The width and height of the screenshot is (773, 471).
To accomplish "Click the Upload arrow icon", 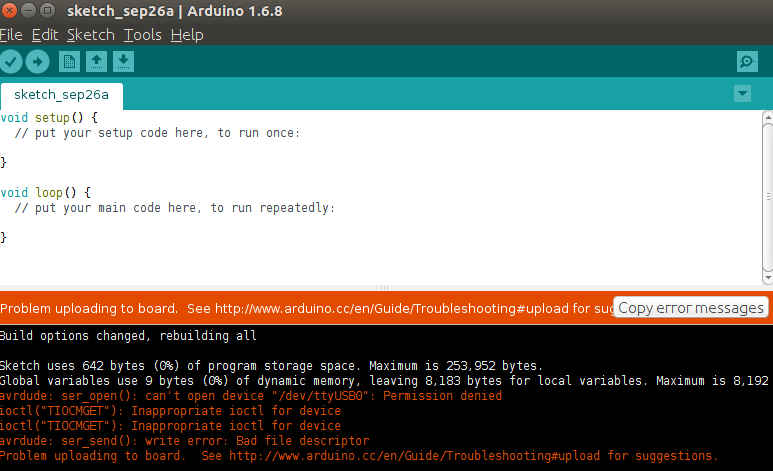I will 37,62.
